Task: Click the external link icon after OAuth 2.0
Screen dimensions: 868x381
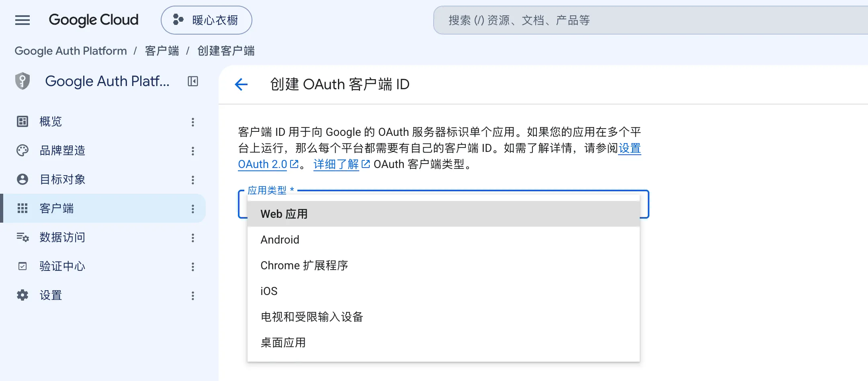Action: (294, 164)
